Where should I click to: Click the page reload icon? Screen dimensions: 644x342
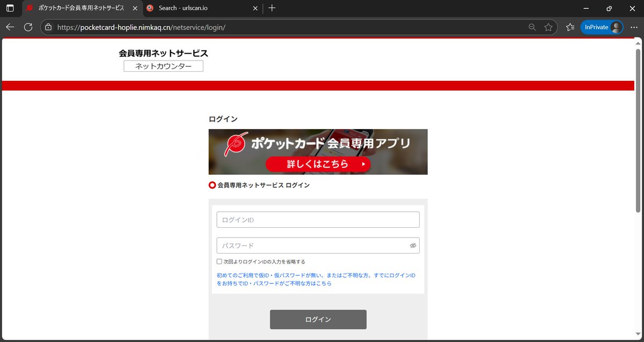(x=28, y=27)
